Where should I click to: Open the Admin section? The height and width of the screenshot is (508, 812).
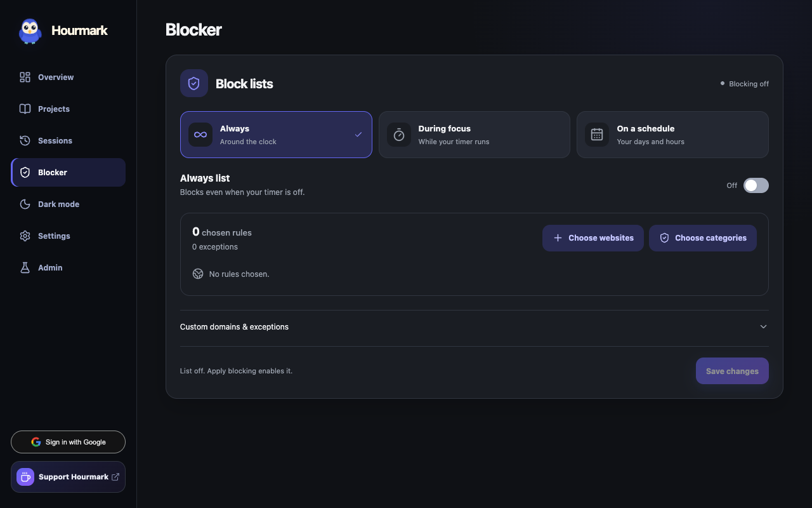point(68,268)
